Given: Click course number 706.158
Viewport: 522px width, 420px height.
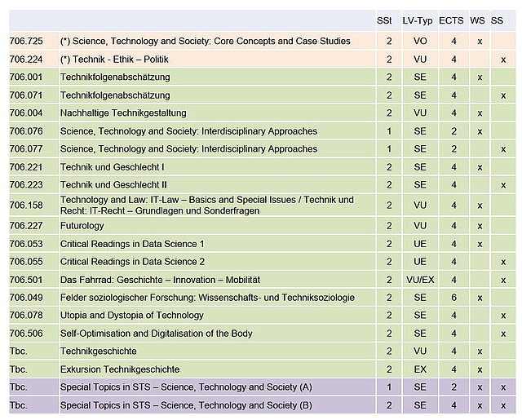Looking at the screenshot, I should click(26, 205).
